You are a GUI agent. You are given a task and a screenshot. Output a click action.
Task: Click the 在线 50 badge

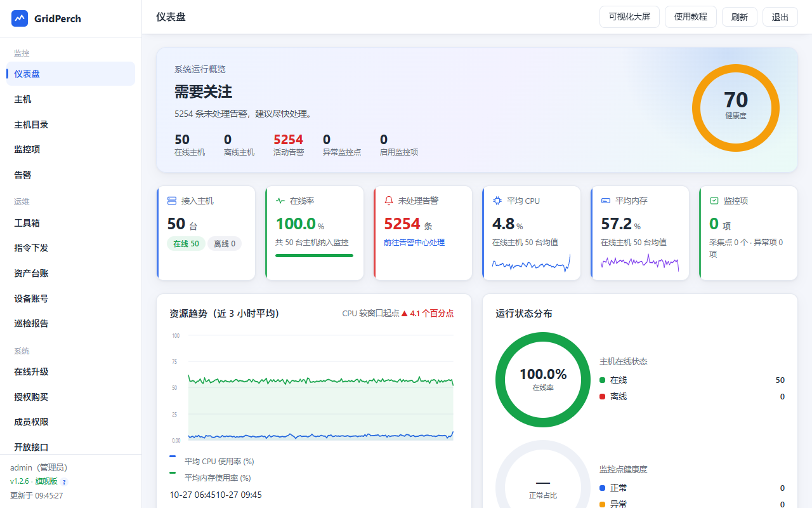coord(186,244)
